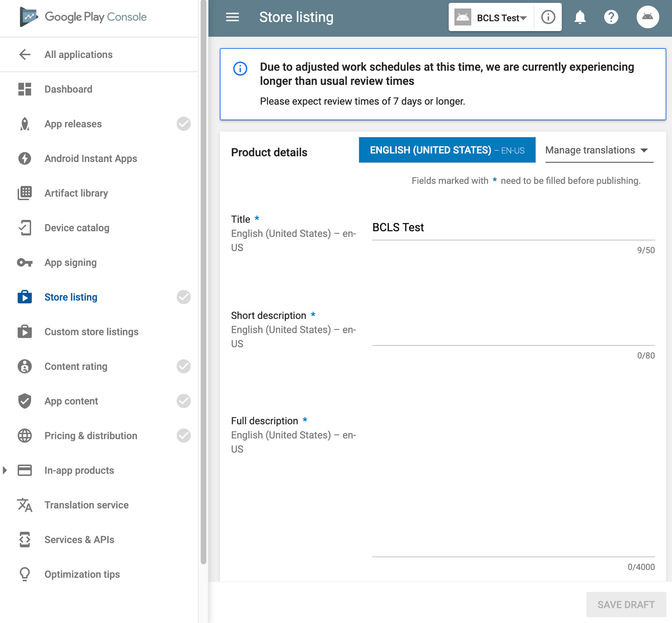Click the Store listing completed checkmark

pyautogui.click(x=184, y=297)
